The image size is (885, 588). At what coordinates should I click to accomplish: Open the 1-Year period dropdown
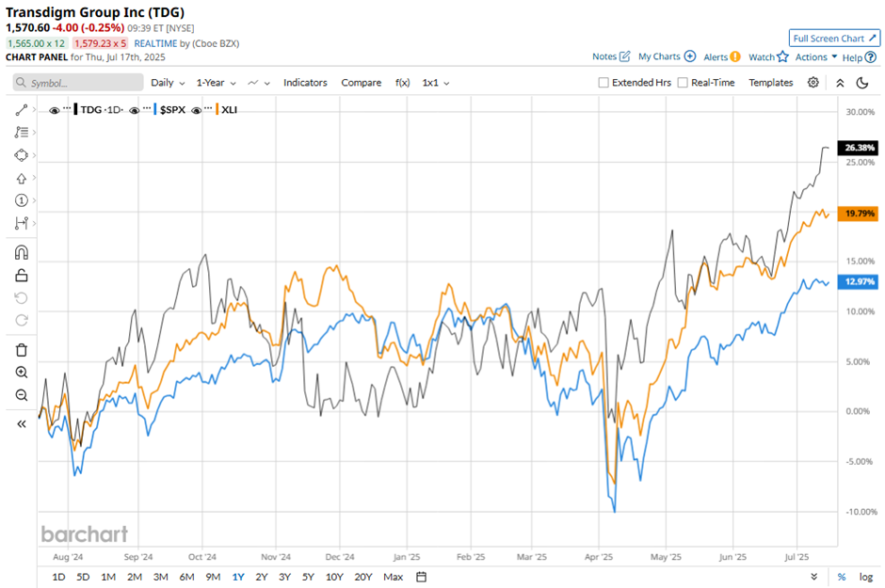tap(217, 83)
